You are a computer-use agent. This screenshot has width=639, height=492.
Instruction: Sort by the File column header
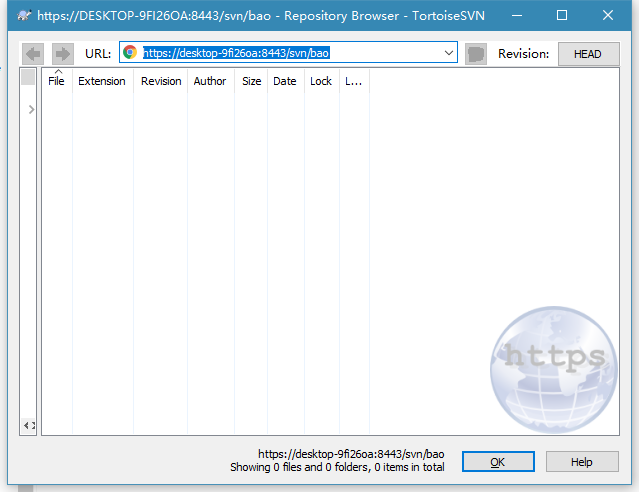point(57,81)
